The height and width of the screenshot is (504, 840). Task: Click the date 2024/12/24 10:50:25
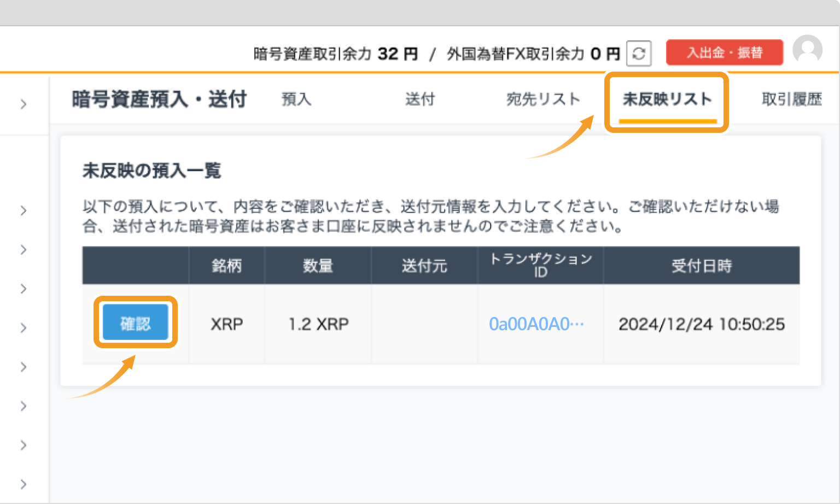(702, 324)
